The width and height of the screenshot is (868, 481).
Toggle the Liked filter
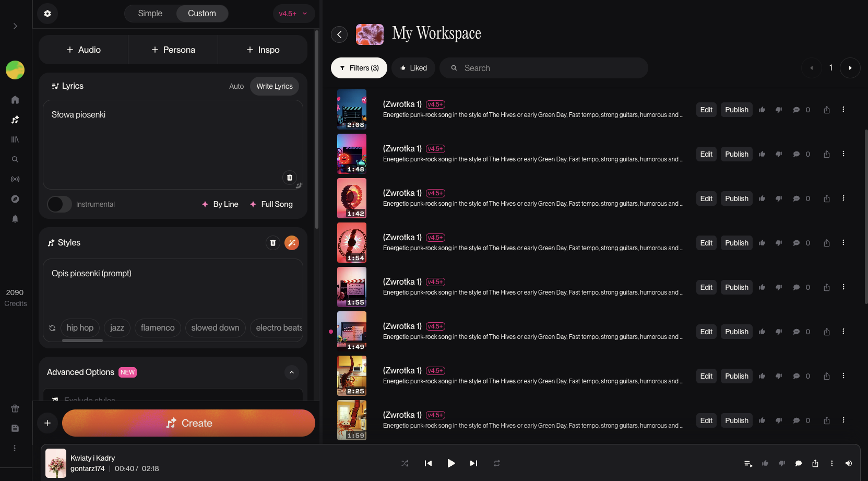point(413,68)
